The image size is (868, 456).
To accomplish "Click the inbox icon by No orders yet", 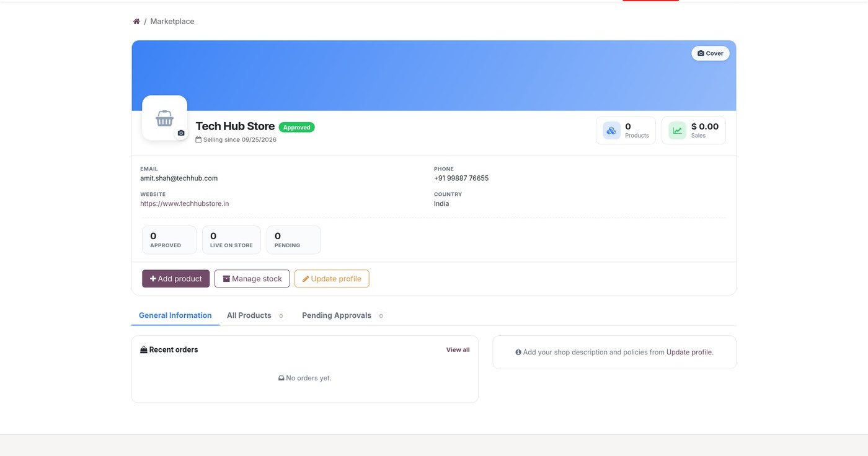I will (281, 378).
